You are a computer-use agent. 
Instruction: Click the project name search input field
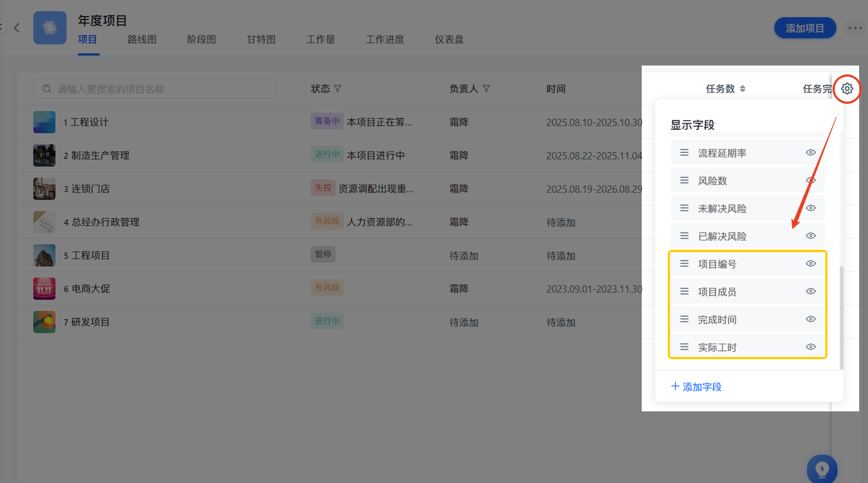(x=155, y=89)
